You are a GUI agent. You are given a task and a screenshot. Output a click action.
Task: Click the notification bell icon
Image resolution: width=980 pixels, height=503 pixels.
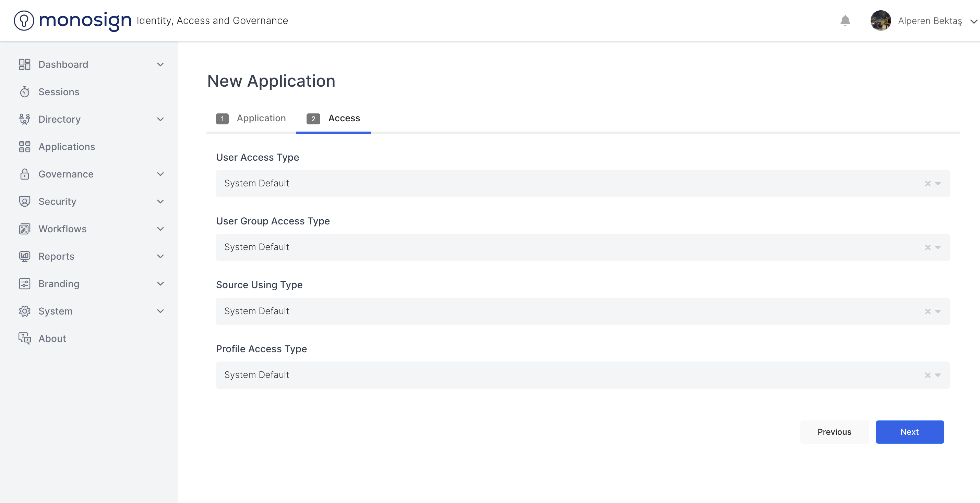coord(845,21)
